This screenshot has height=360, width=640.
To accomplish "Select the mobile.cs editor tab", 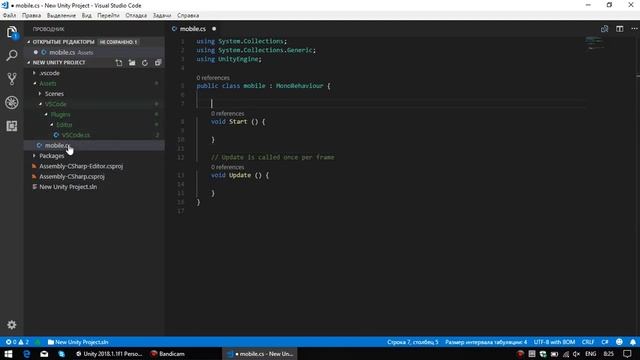I will click(x=192, y=29).
